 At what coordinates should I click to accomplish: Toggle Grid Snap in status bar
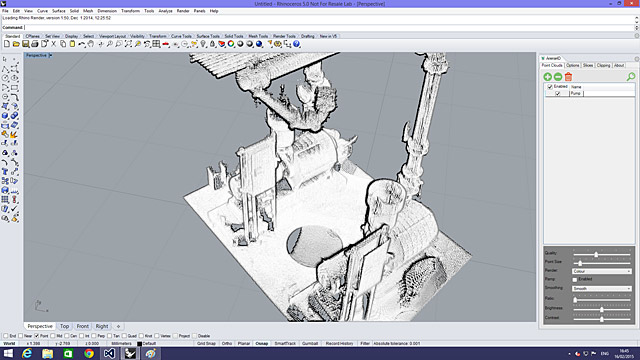point(206,344)
